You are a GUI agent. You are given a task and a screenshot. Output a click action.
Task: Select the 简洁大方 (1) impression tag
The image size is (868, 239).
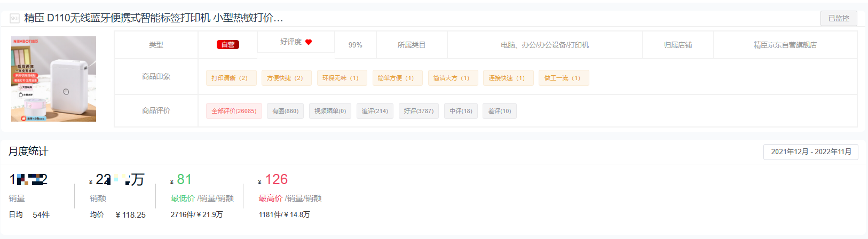(x=453, y=78)
